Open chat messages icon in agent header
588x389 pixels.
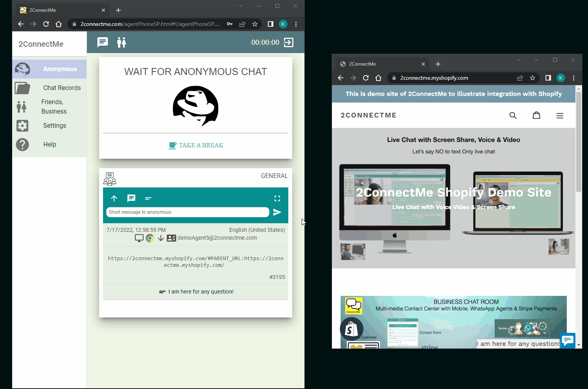[103, 42]
